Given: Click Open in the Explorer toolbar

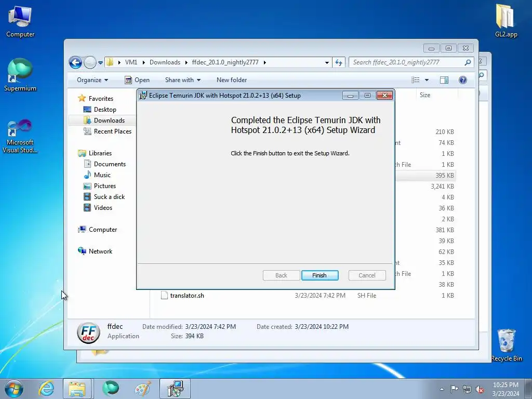Looking at the screenshot, I should (x=137, y=80).
